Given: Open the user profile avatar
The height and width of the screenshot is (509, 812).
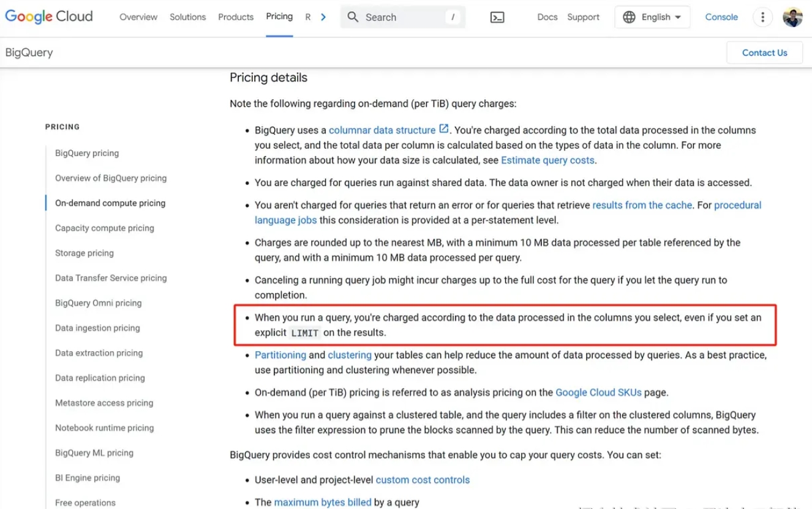Looking at the screenshot, I should click(792, 17).
